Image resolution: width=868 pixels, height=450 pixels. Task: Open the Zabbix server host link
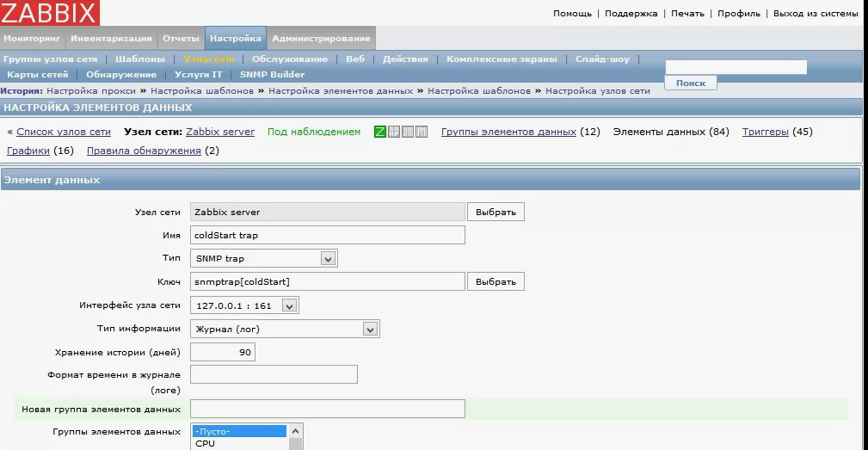click(x=220, y=132)
